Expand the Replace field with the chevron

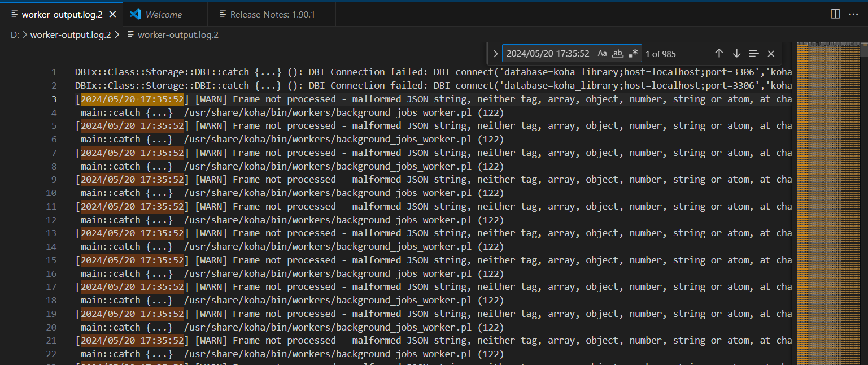pyautogui.click(x=495, y=54)
